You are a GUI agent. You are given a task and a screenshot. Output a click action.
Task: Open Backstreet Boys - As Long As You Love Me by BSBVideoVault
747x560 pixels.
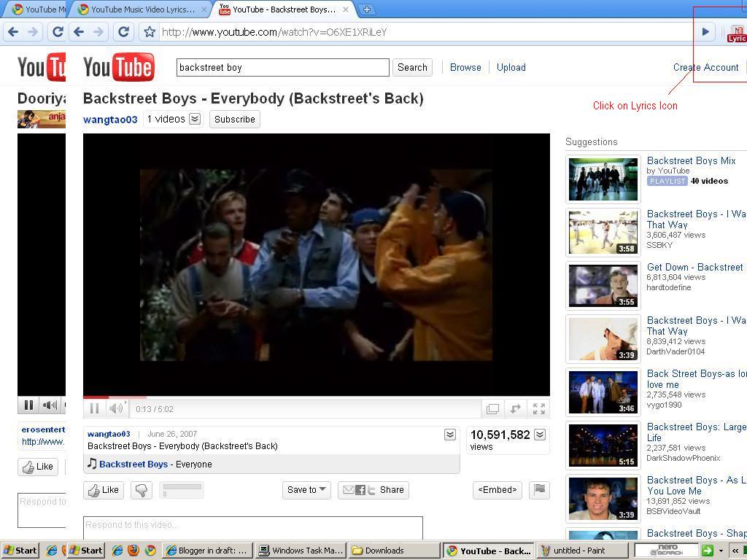click(697, 485)
